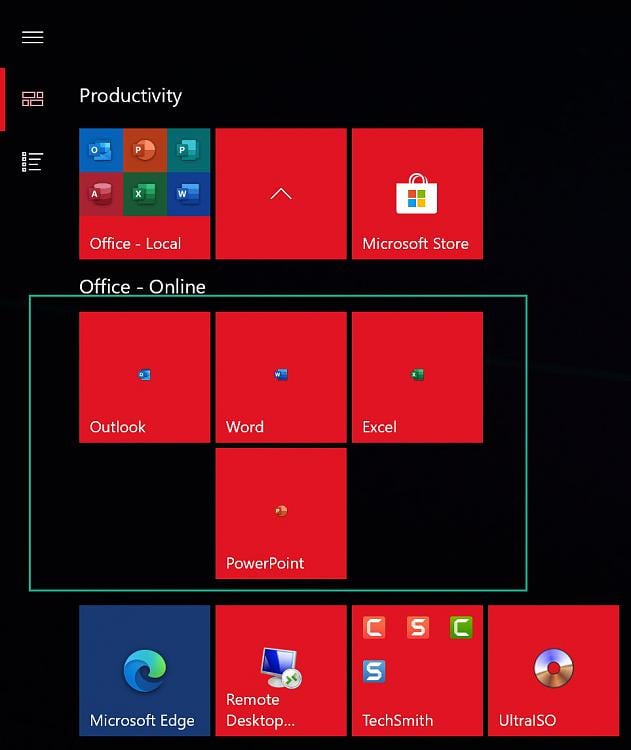Switch to All apps list view
Image resolution: width=631 pixels, height=750 pixels.
33,162
